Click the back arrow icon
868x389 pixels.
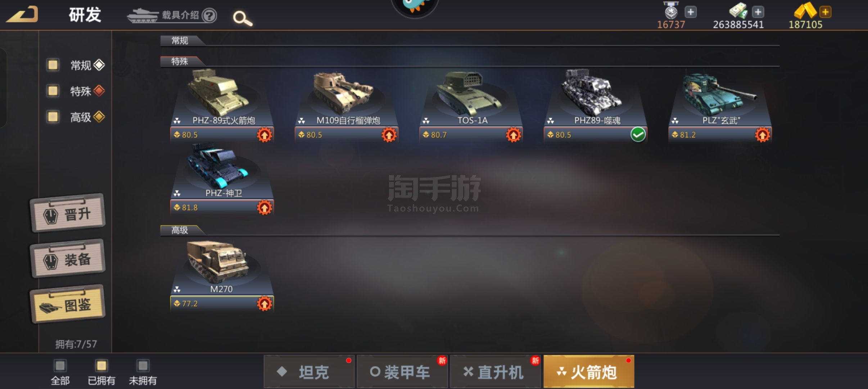[22, 14]
